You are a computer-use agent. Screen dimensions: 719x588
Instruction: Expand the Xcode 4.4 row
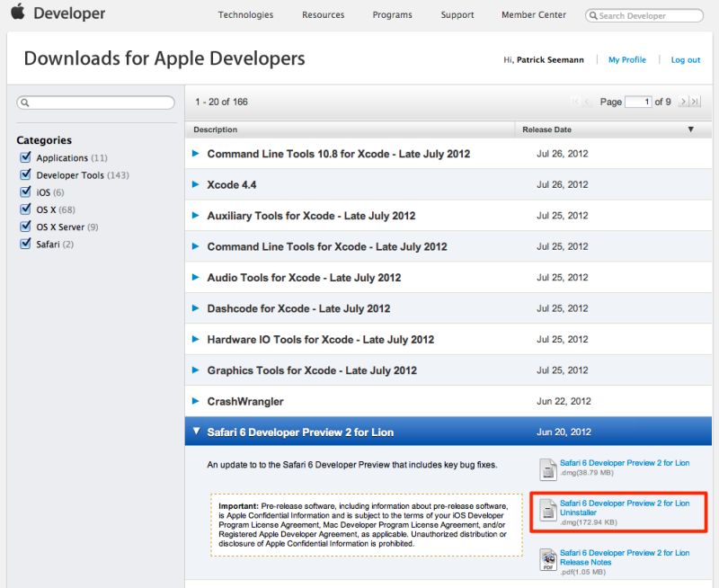coord(196,184)
